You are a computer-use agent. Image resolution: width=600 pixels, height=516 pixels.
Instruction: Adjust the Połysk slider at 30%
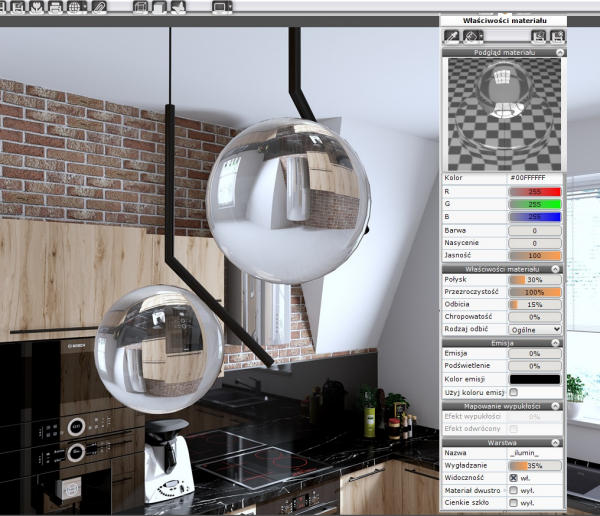coord(535,280)
